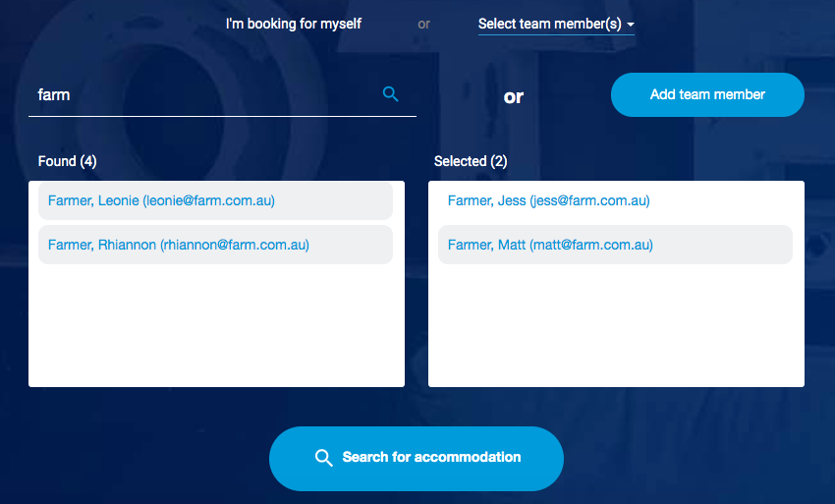Click the magnifier icon in the search field
This screenshot has width=835, height=504.
[x=390, y=94]
